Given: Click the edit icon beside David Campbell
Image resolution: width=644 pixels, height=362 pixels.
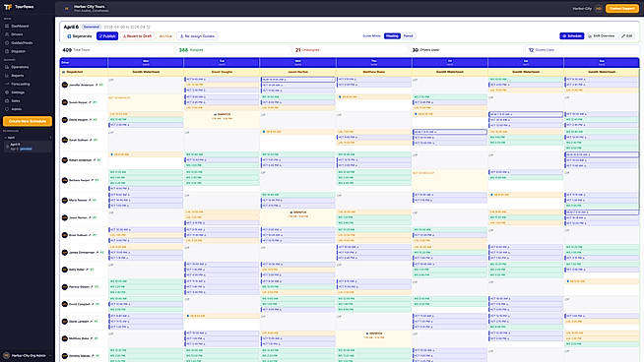Looking at the screenshot, I should [93, 304].
